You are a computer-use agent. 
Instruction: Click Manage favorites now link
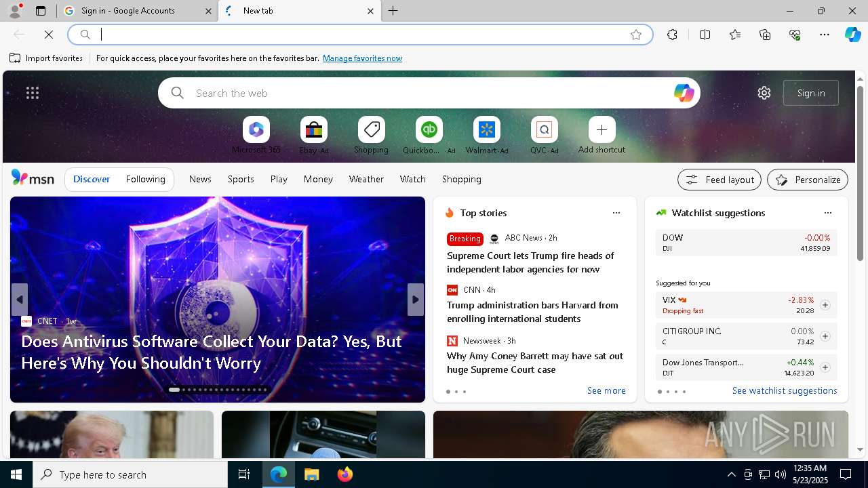tap(362, 58)
